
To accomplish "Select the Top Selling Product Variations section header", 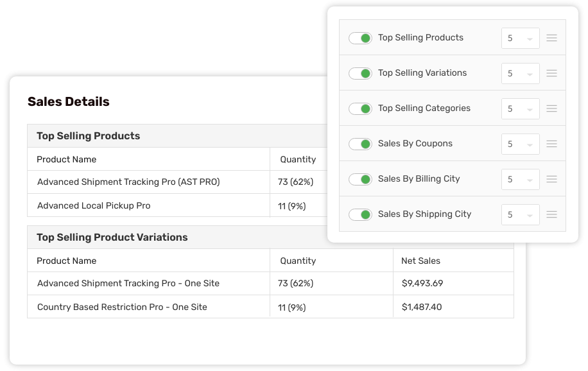I will click(112, 237).
